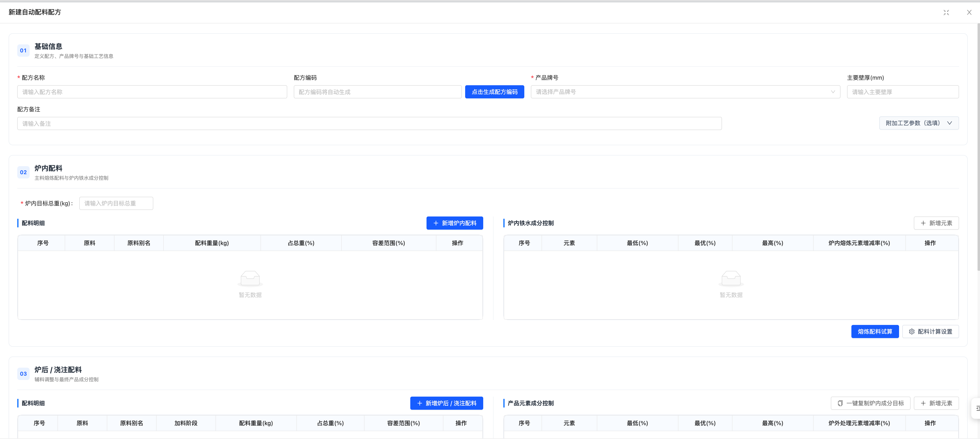
Task: Open 配料计算设置 settings
Action: point(930,331)
